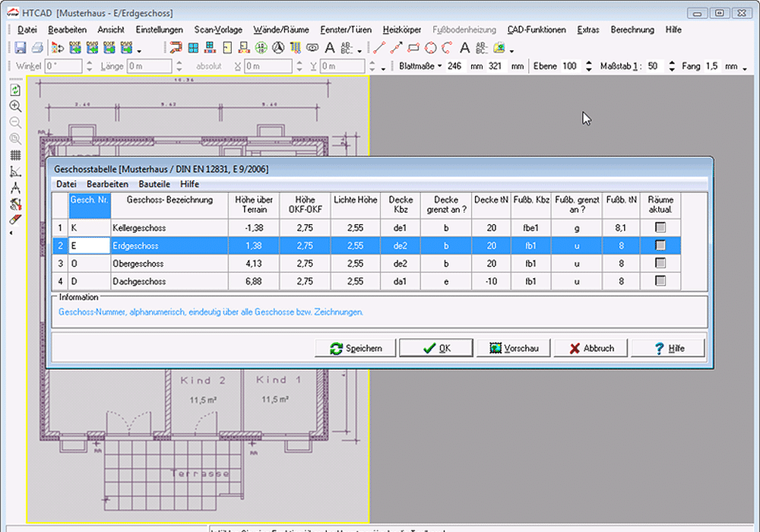Open the Berechnung menu
The height and width of the screenshot is (532, 760).
[632, 30]
